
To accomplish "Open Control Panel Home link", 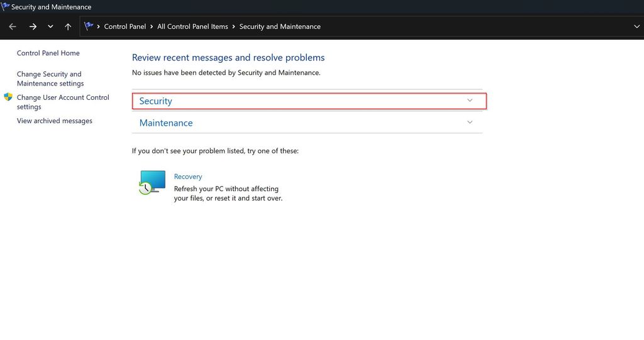I will point(48,53).
